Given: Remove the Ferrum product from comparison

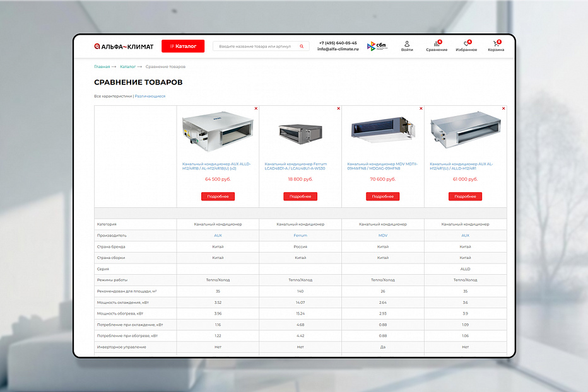Looking at the screenshot, I should point(339,108).
